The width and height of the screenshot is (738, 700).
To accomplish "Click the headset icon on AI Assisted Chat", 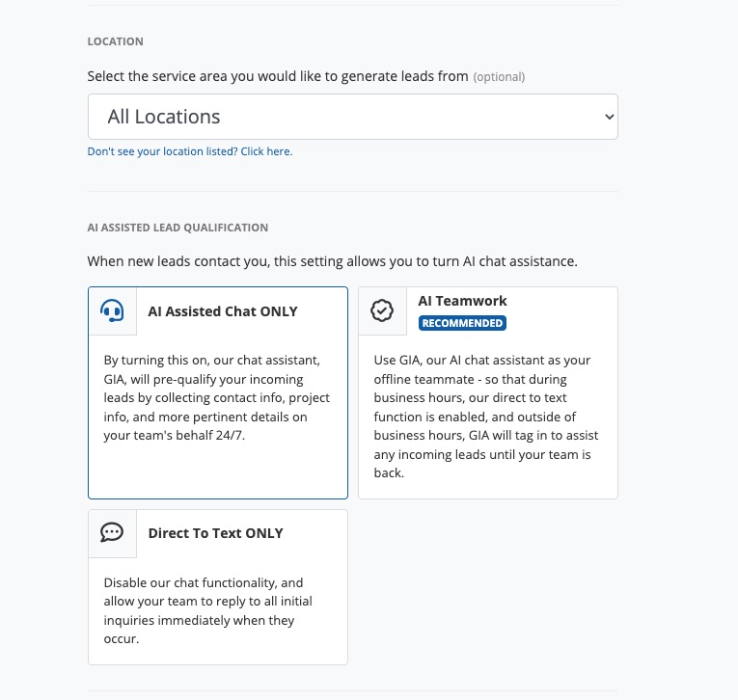I will pyautogui.click(x=113, y=311).
